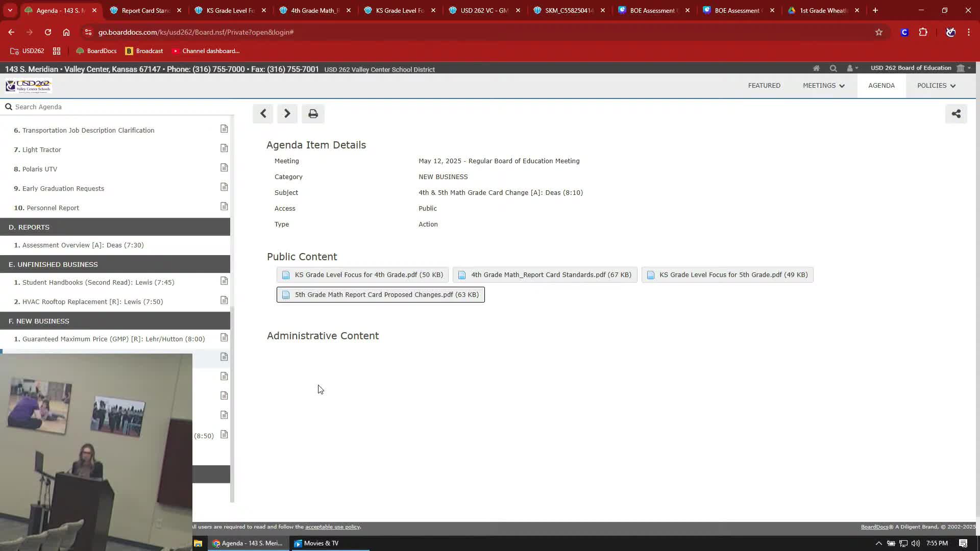Click the acceptable use policy link
This screenshot has width=980, height=551.
coord(332,527)
